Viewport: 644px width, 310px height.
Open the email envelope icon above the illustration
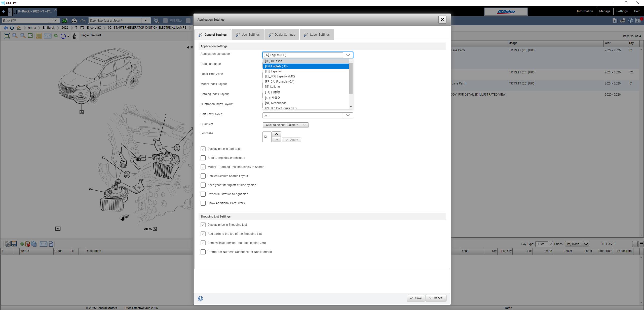pyautogui.click(x=47, y=36)
